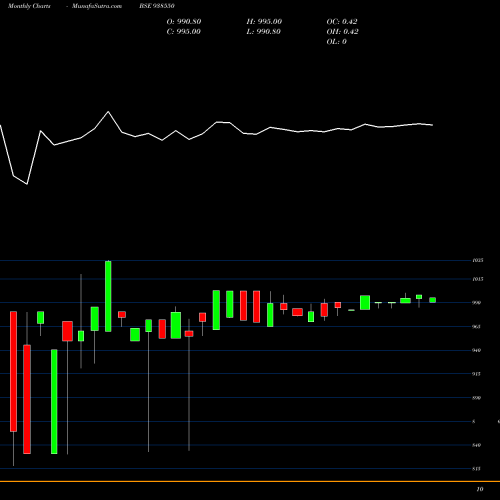Click the "OC: 0.42" value

(x=342, y=22)
